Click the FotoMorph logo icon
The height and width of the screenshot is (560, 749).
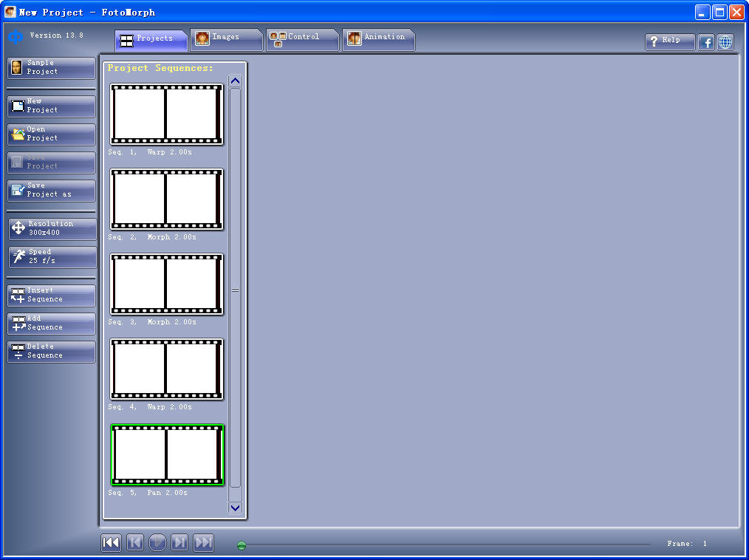click(x=16, y=37)
